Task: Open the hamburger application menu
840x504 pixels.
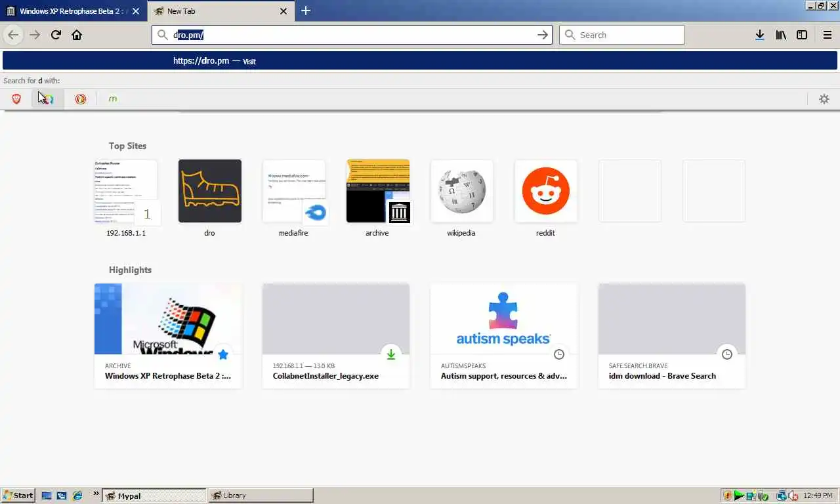Action: [x=827, y=35]
